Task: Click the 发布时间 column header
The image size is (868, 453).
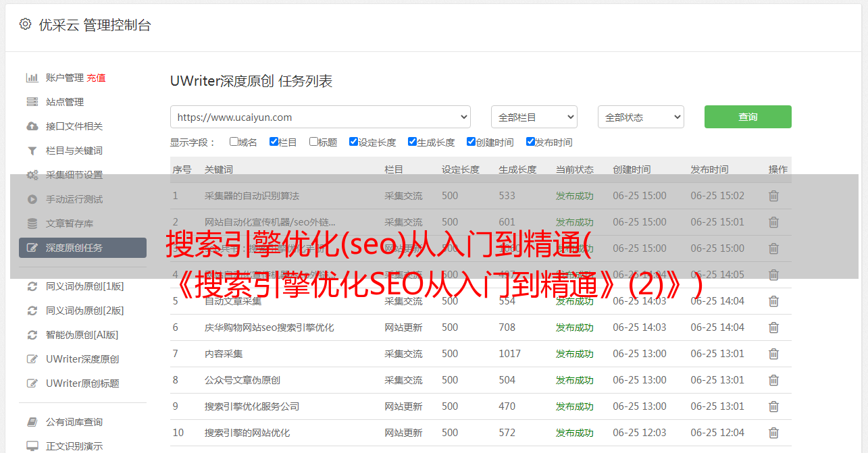Action: (709, 169)
